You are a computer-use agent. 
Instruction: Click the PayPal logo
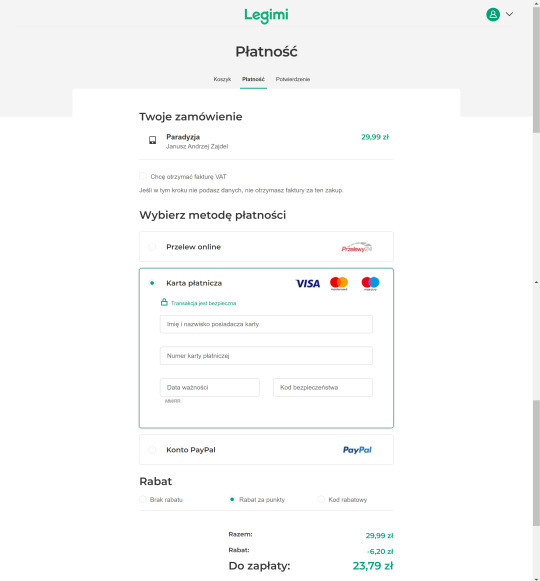pyautogui.click(x=357, y=450)
